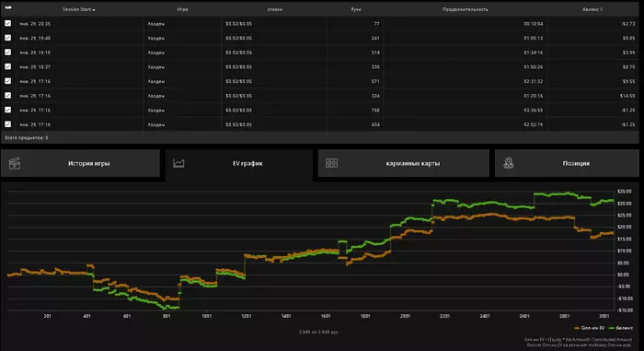Viewport: 644px width, 351px height.
Task: Open the карманные карты tab
Action: pyautogui.click(x=403, y=163)
